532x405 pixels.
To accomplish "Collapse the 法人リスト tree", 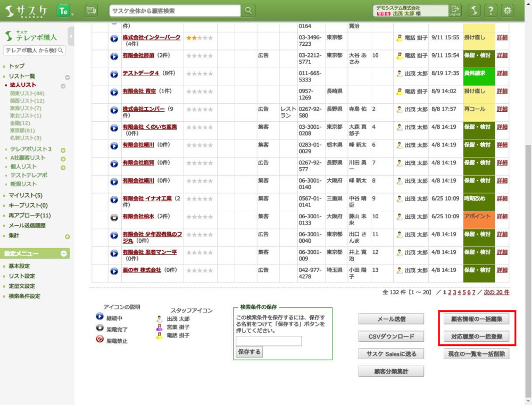I will 63,86.
